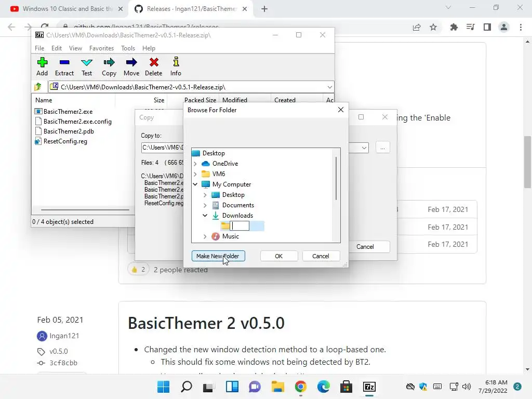Open the Copy to path dropdown
532x399 pixels.
tap(364, 148)
